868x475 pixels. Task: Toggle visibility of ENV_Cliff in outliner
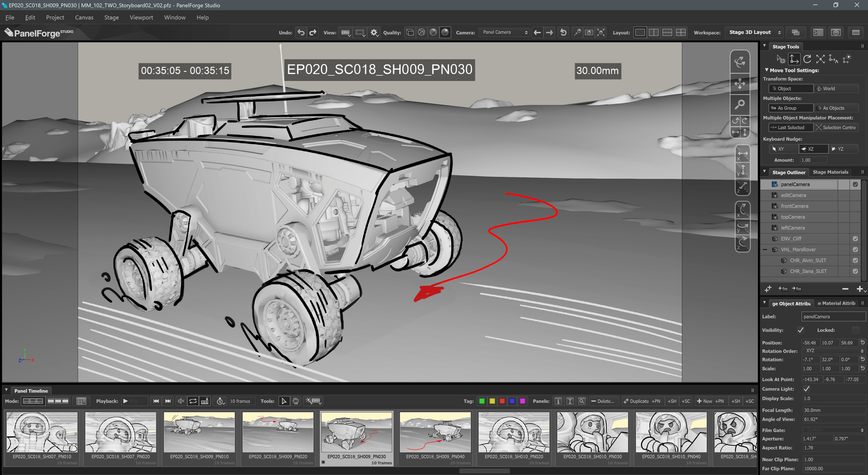(x=855, y=239)
